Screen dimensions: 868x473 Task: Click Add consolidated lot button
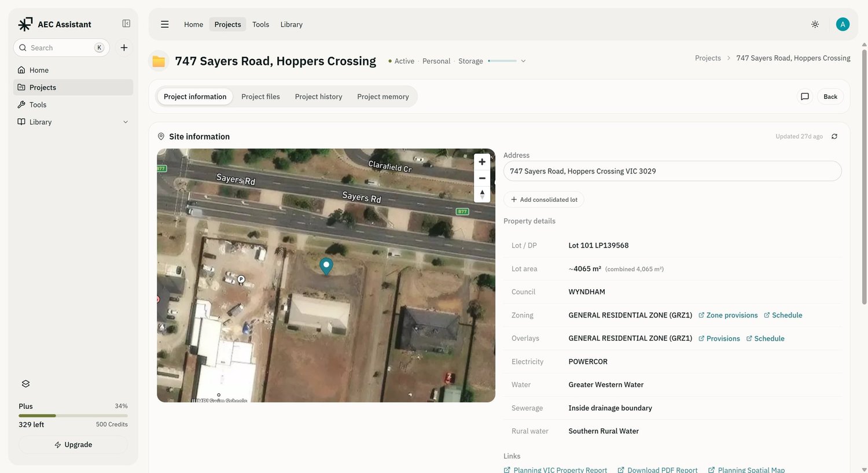[544, 199]
